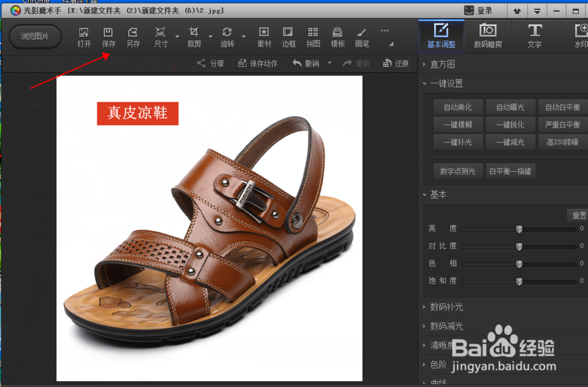Click the 自动曝光 button
This screenshot has width=588, height=387.
point(510,107)
